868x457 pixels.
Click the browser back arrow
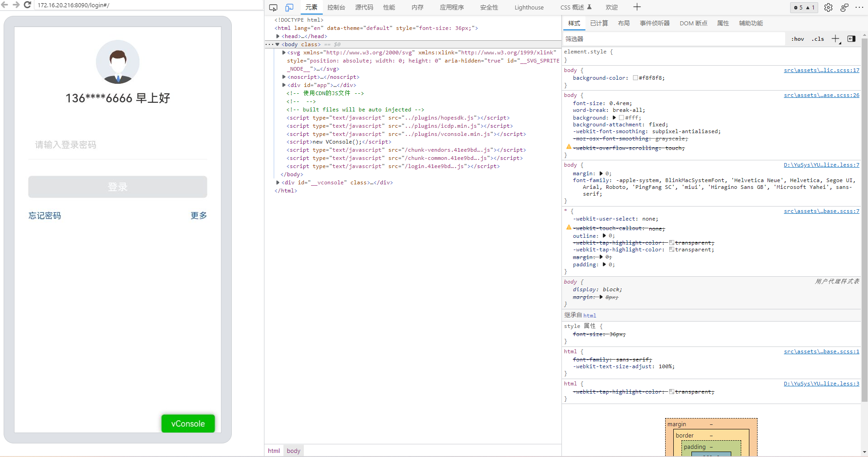pos(5,5)
